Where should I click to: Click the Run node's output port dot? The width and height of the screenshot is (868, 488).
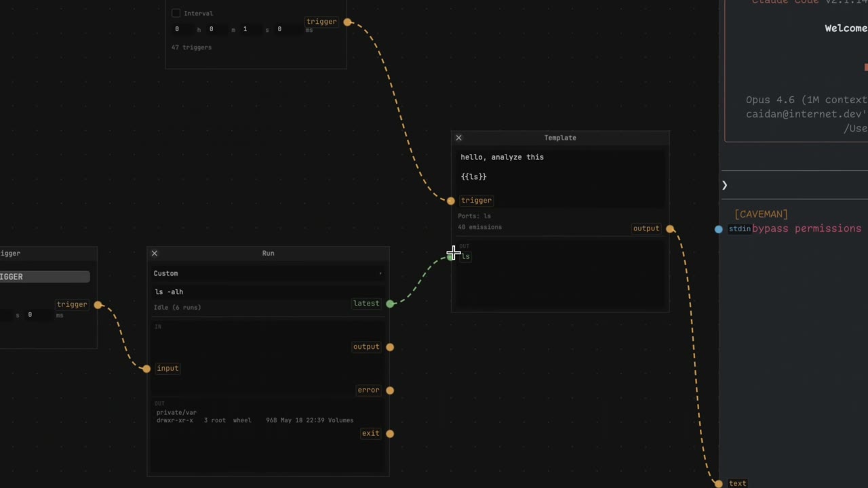[x=390, y=347]
